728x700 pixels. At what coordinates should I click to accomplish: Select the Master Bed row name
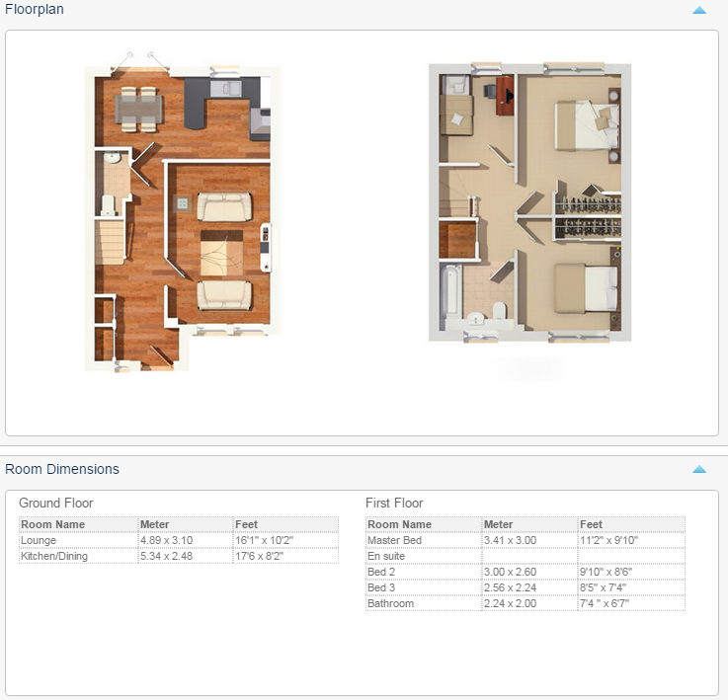[x=394, y=541]
